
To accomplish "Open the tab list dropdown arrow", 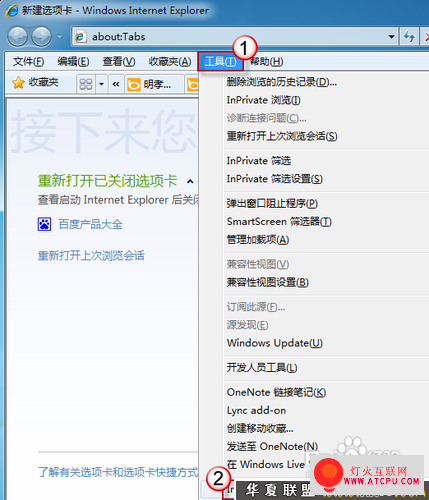I will 101,84.
